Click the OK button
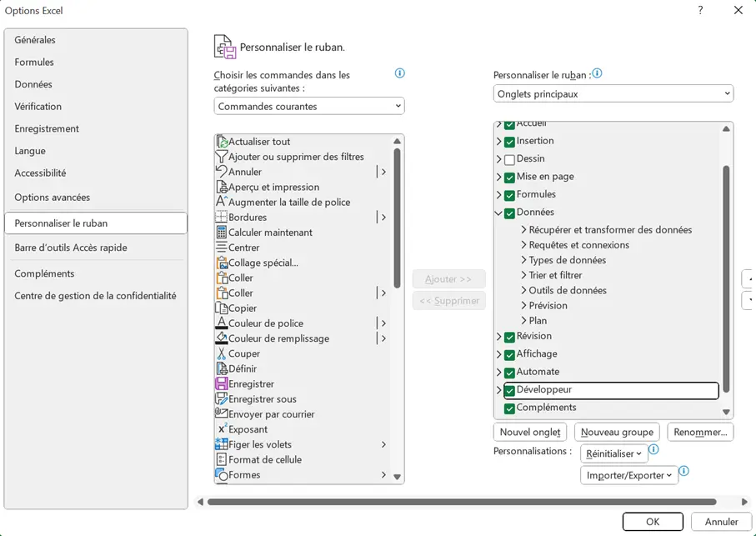Image resolution: width=756 pixels, height=536 pixels. click(653, 522)
